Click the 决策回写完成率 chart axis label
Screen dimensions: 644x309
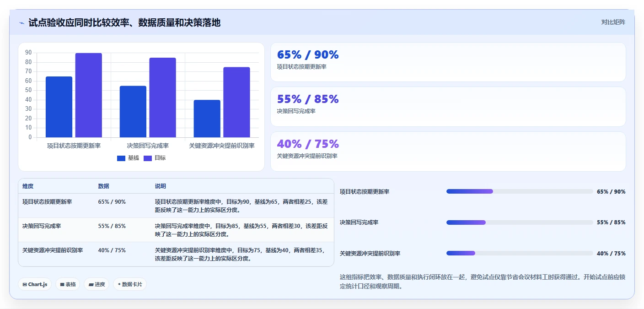(x=148, y=146)
